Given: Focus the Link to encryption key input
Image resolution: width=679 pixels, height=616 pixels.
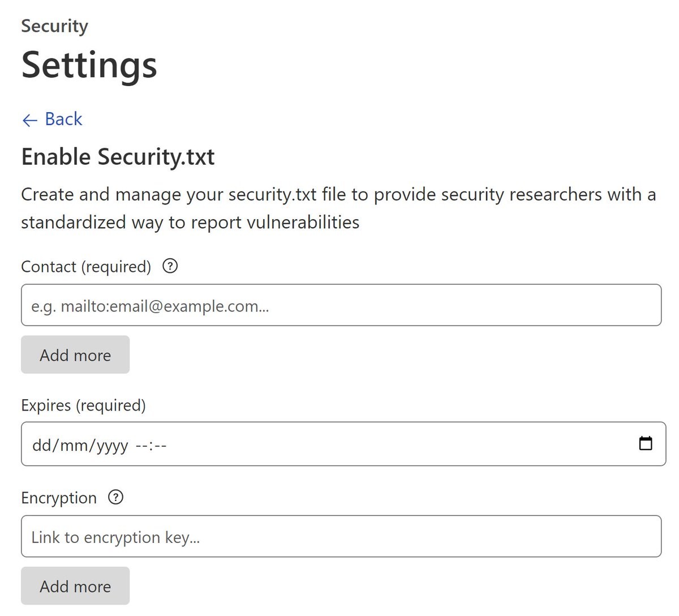Looking at the screenshot, I should 341,537.
